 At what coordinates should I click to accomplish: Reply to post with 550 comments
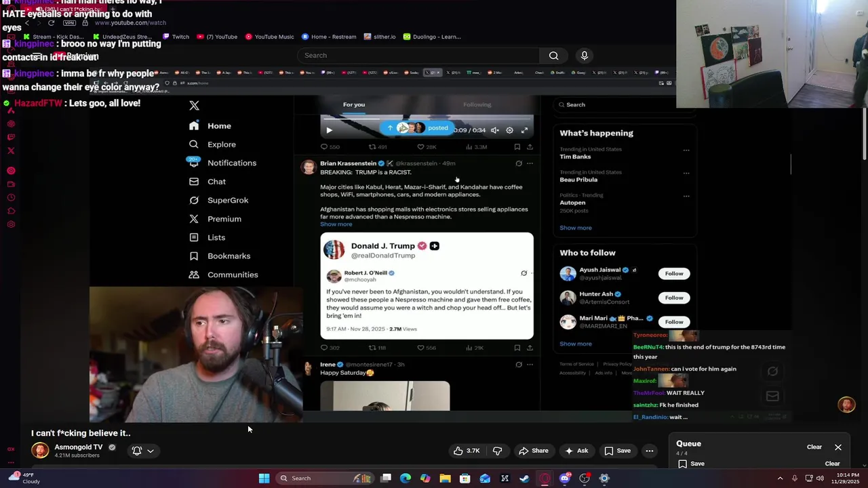tap(330, 147)
